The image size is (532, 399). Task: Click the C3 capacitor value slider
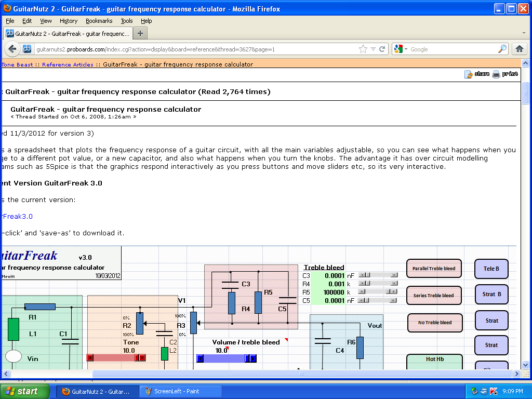point(378,275)
